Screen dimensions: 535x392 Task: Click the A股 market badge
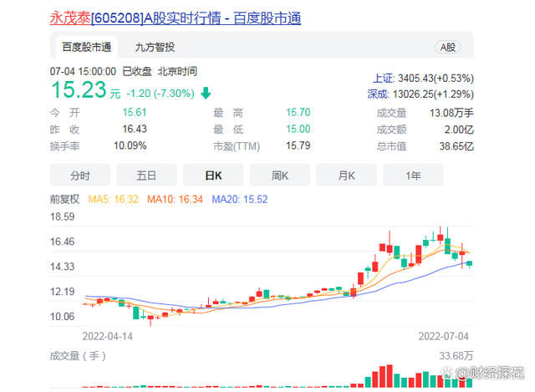(448, 47)
